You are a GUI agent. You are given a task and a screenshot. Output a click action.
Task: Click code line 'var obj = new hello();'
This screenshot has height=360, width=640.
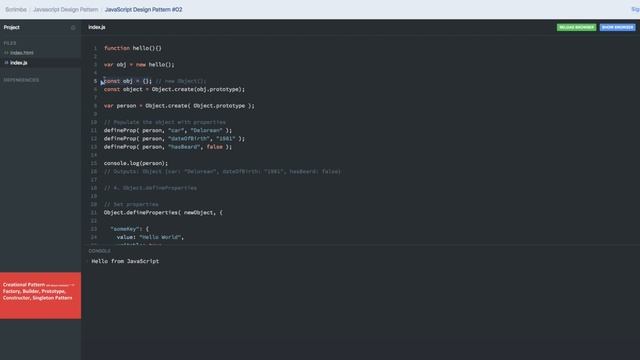click(x=139, y=64)
